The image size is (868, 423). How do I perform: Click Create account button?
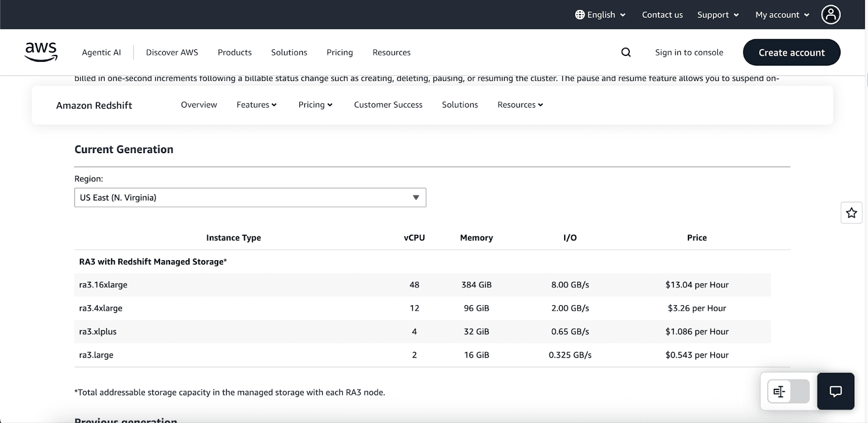[792, 52]
